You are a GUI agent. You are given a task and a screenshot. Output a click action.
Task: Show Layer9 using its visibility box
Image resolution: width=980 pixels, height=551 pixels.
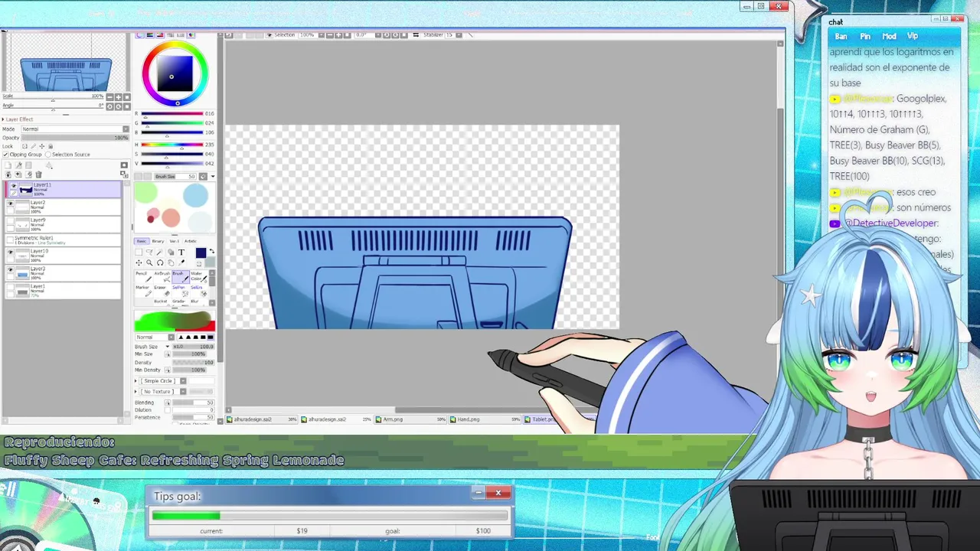pos(10,220)
